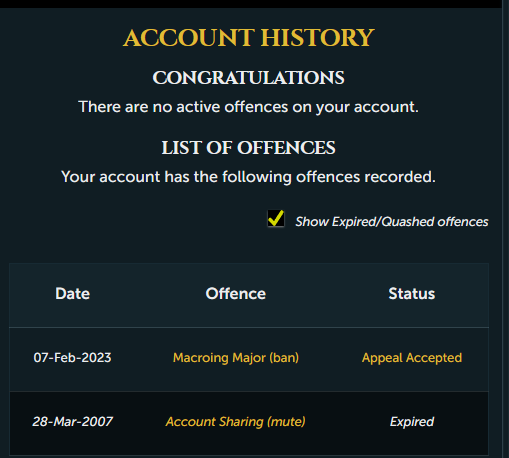
Task: Open the Appeal Accepted status link
Action: (412, 358)
